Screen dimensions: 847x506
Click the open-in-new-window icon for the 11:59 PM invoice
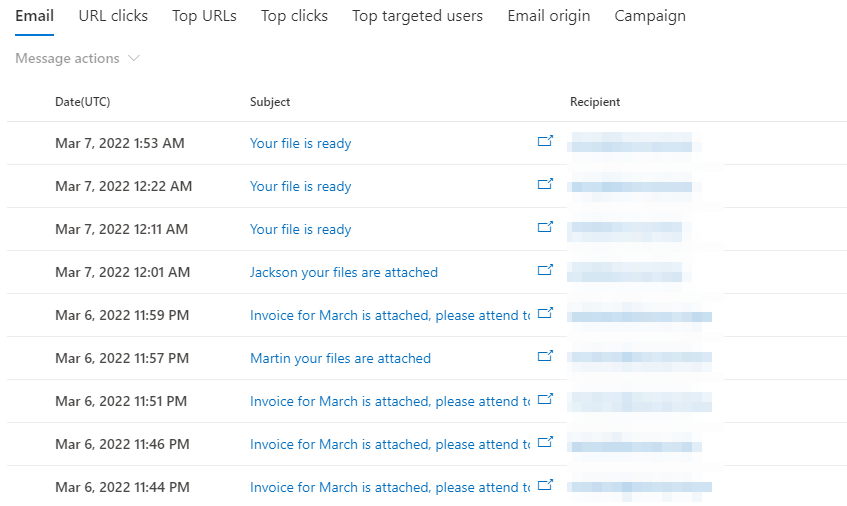[545, 313]
